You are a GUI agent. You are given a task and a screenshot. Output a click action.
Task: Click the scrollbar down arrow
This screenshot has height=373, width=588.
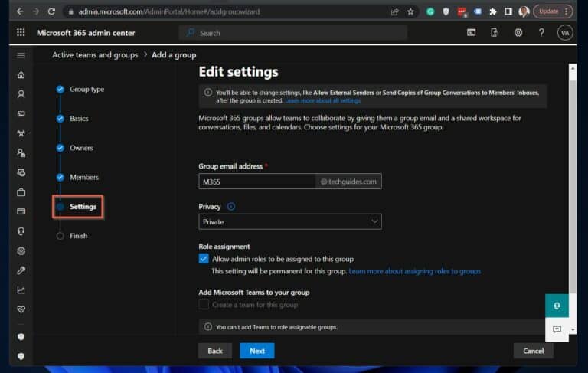pyautogui.click(x=572, y=330)
